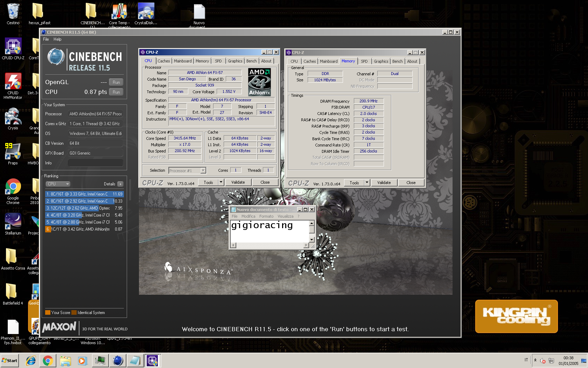Image resolution: width=588 pixels, height=368 pixels.
Task: Open the Assetto Corsa folder icon
Action: 13,259
